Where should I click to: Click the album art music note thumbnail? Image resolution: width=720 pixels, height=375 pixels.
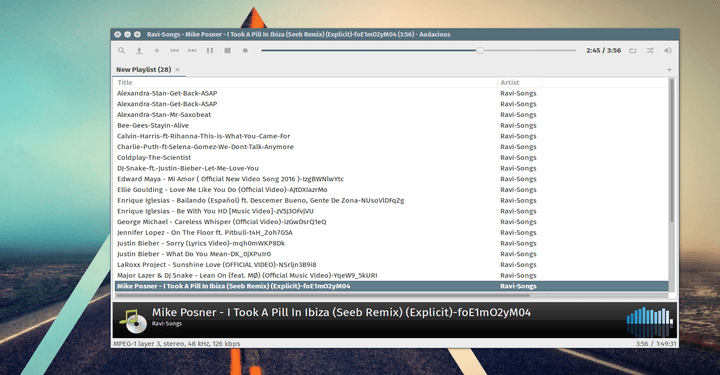(133, 320)
